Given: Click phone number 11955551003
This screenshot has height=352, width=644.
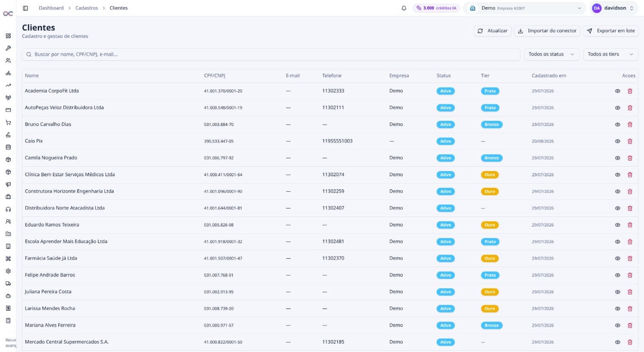Looking at the screenshot, I should pos(337,141).
